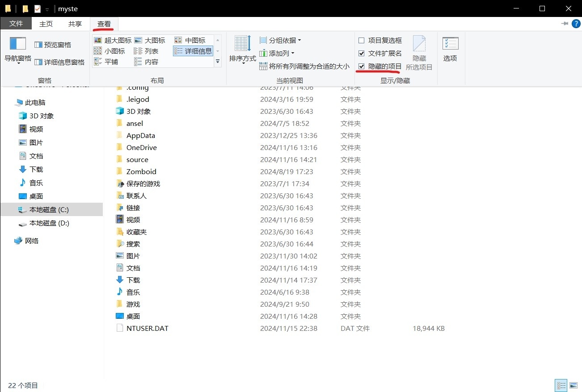Select 小图标 layout

[x=110, y=51]
